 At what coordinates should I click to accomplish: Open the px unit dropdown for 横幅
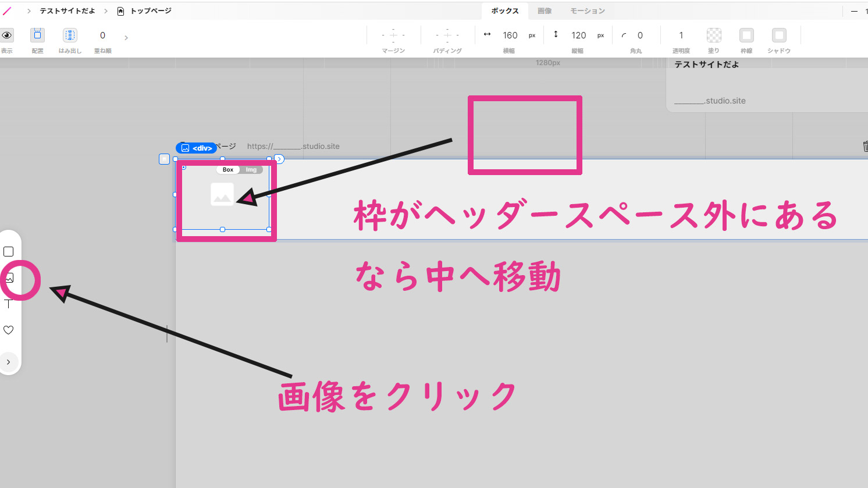pos(532,35)
